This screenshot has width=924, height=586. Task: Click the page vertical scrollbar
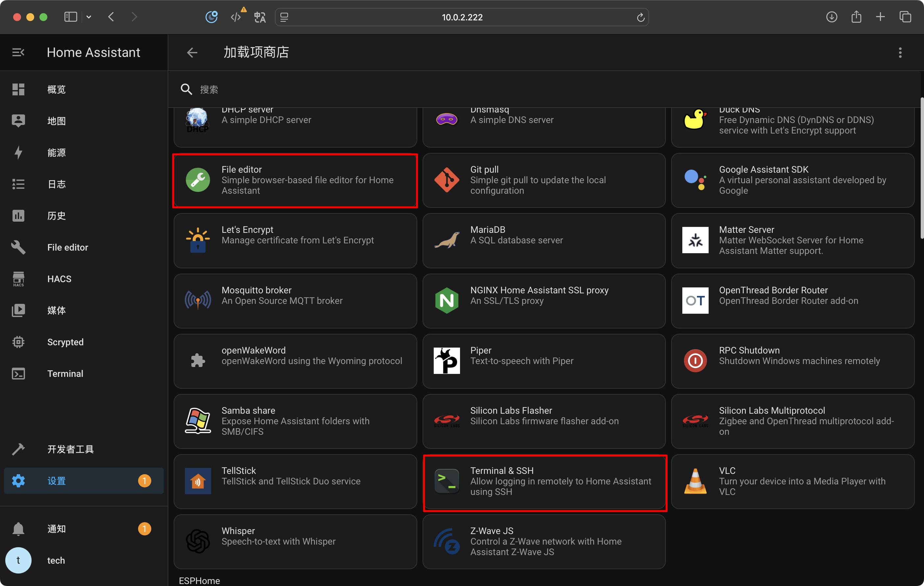(x=921, y=168)
